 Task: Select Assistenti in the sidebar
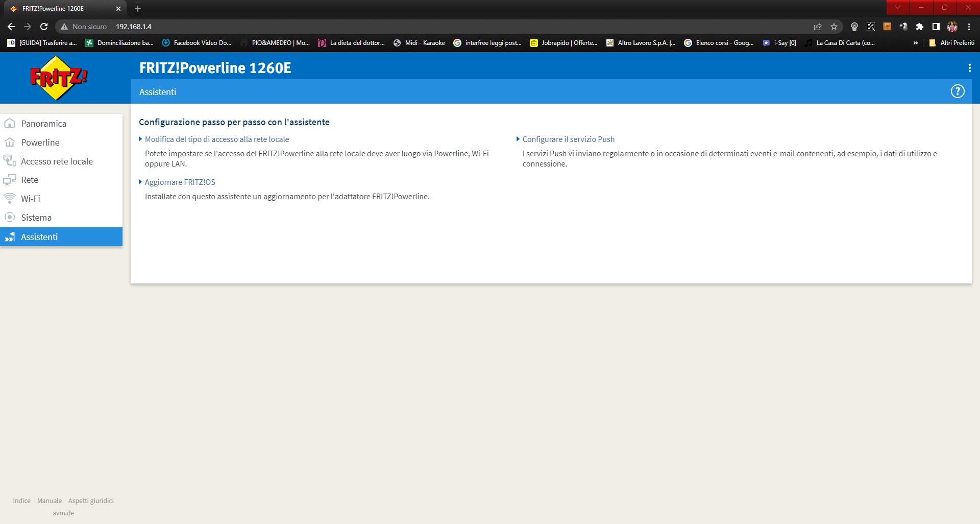(x=61, y=237)
